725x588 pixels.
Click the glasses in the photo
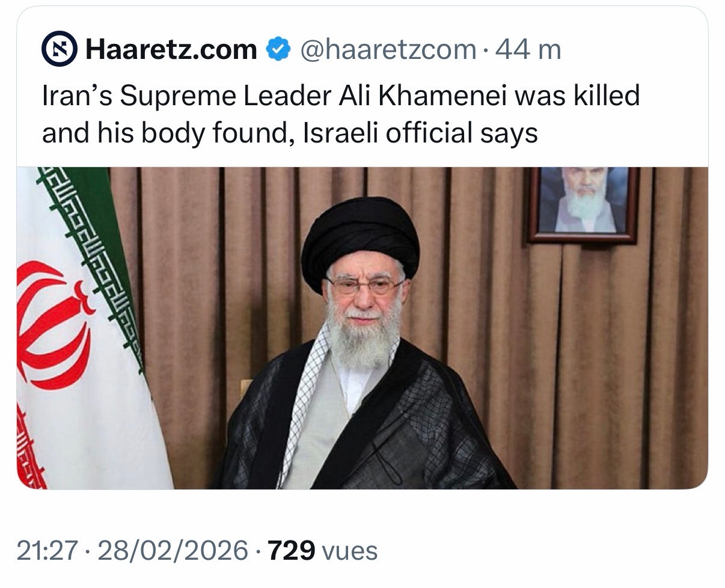[x=365, y=286]
